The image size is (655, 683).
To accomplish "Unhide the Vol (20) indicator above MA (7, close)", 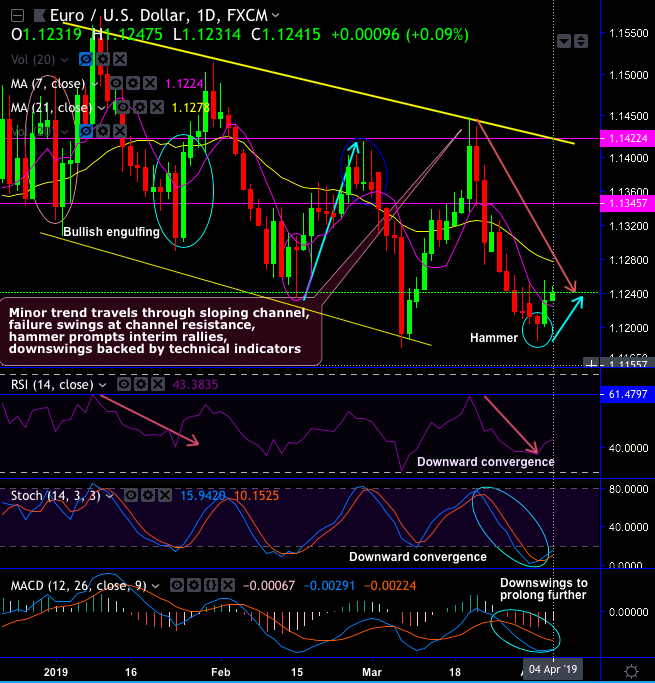I will point(86,59).
